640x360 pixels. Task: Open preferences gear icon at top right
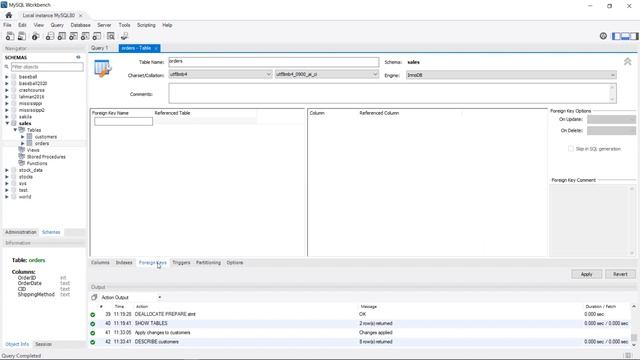click(x=603, y=36)
